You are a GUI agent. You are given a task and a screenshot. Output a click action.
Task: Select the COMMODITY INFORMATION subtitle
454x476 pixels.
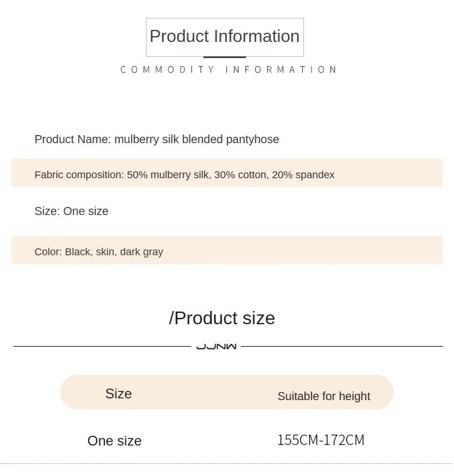(229, 70)
